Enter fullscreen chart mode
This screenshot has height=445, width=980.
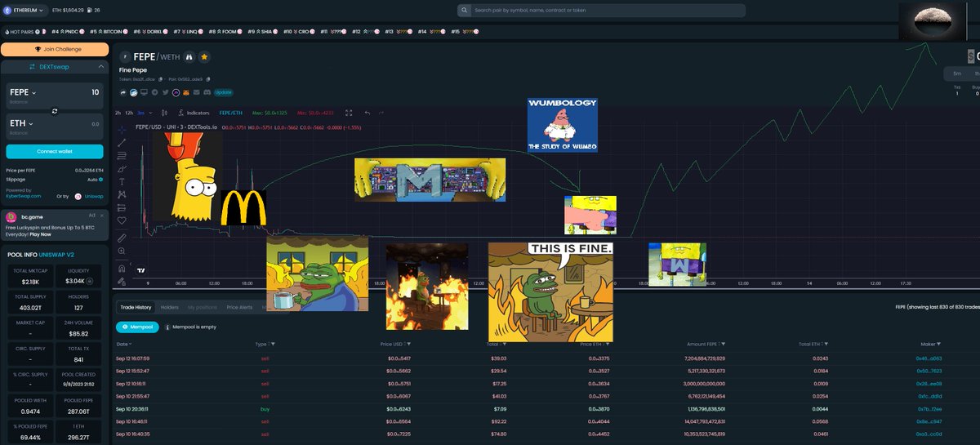[349, 113]
